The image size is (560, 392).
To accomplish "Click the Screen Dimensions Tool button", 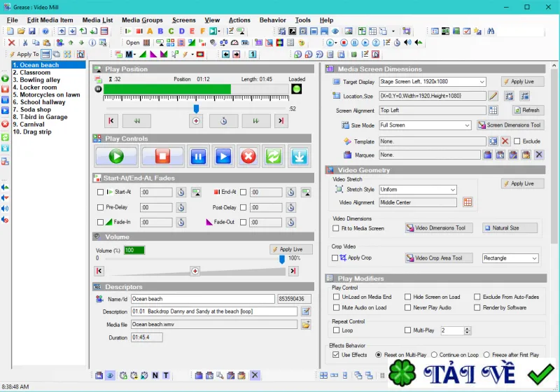I will 510,125.
